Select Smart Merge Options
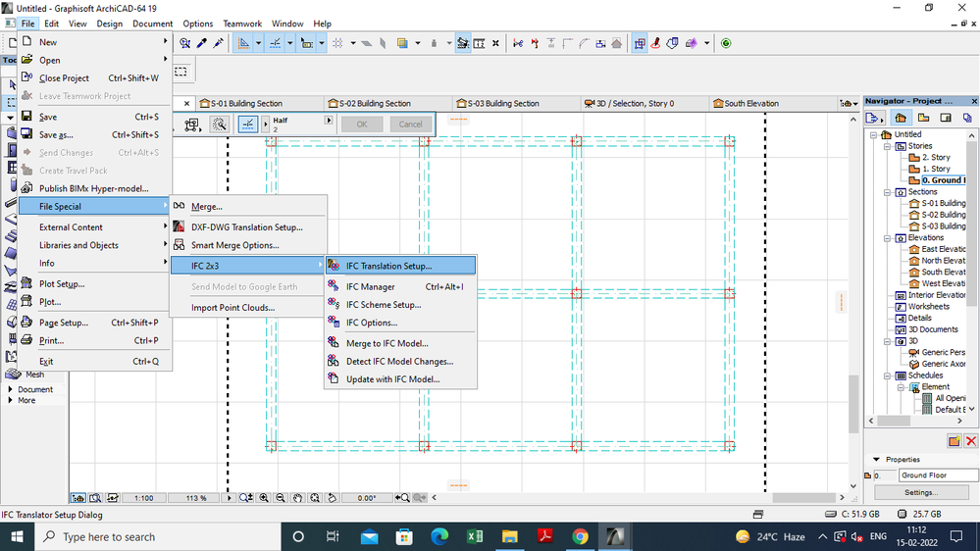 [x=248, y=245]
